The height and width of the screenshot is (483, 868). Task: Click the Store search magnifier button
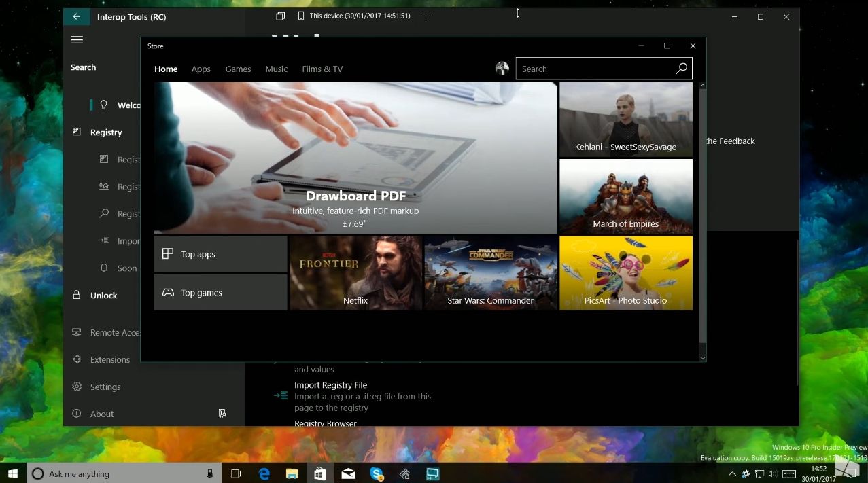(x=681, y=69)
